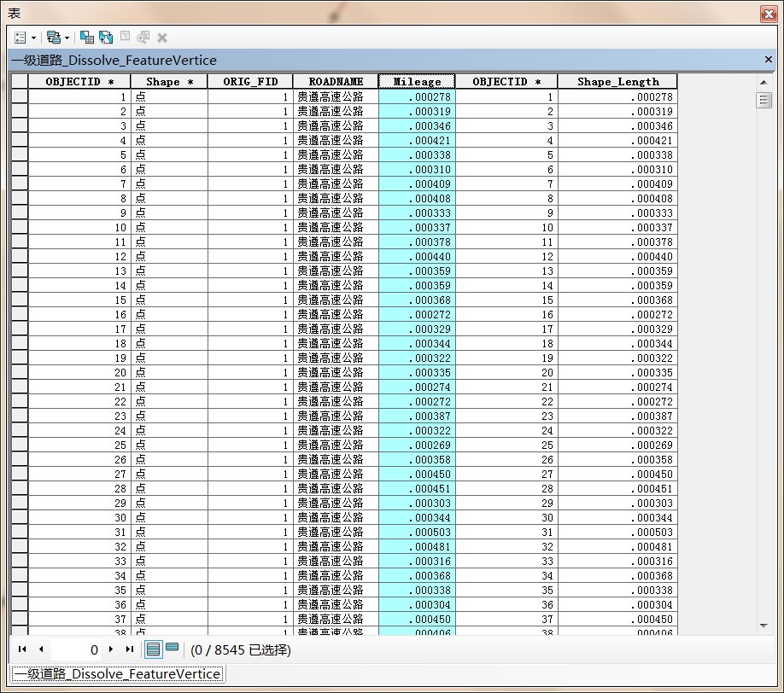Click Shape_Length cell .000451 in row 28
The width and height of the screenshot is (784, 693).
(617, 489)
